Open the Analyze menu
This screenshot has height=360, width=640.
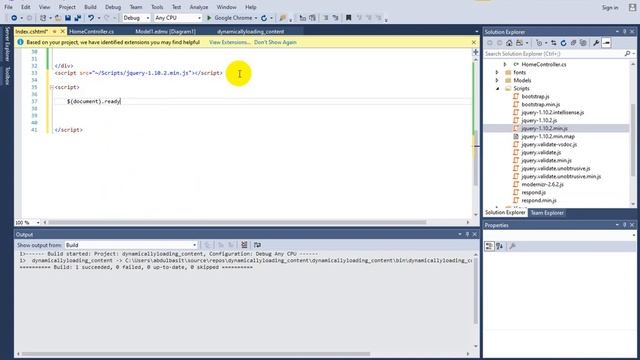pyautogui.click(x=199, y=7)
